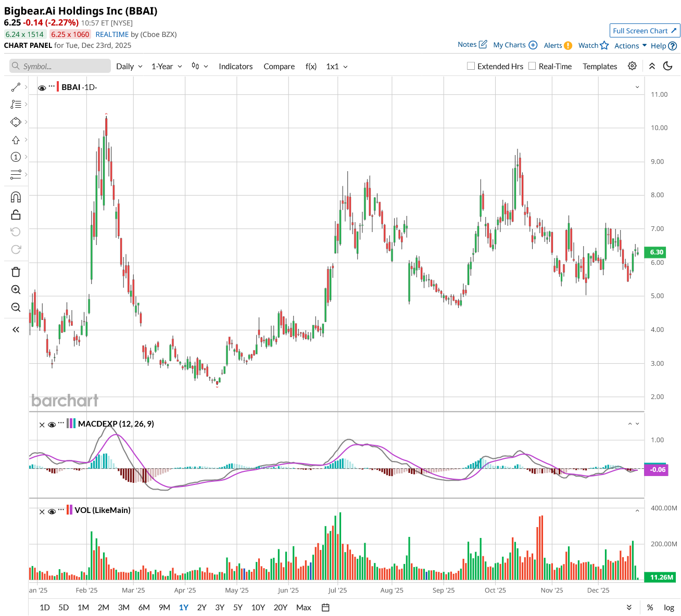Screen dimensions: 681x616
Task: Open the Daily frequency dropdown
Action: pyautogui.click(x=129, y=66)
